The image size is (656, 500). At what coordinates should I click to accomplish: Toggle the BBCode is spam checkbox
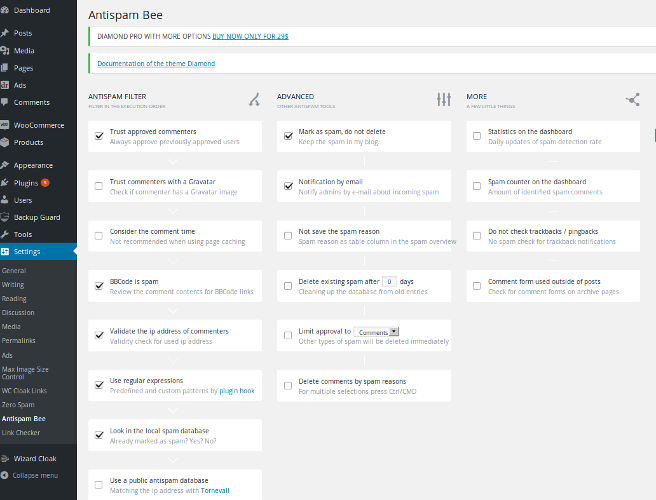[x=99, y=286]
